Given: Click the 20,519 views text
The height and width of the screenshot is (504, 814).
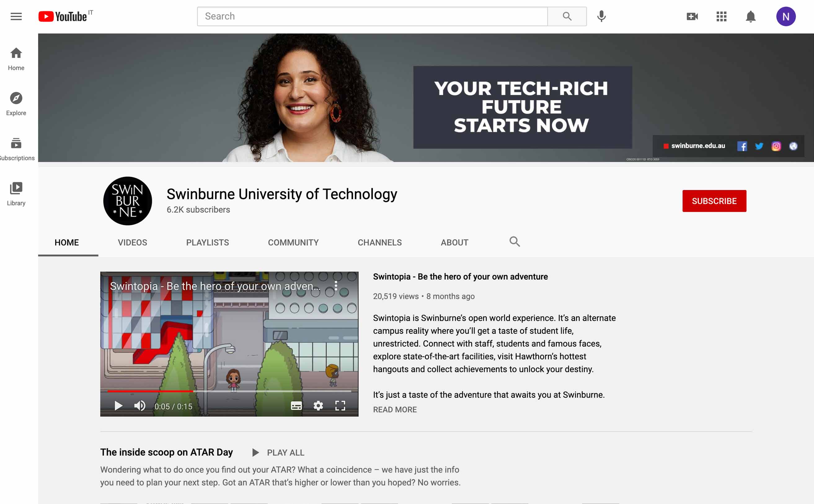Looking at the screenshot, I should click(x=396, y=296).
